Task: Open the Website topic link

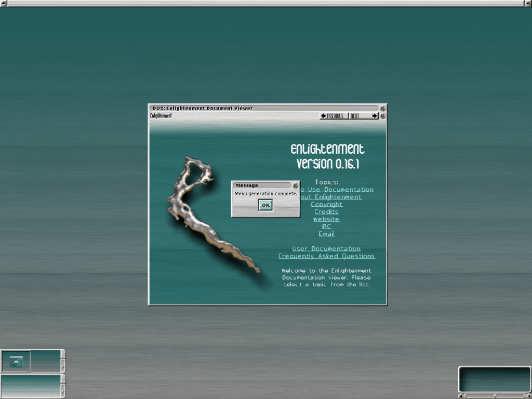Action: tap(326, 219)
